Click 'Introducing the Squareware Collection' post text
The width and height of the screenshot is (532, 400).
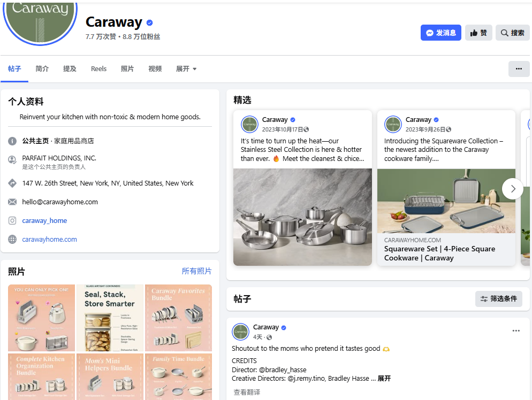(444, 150)
